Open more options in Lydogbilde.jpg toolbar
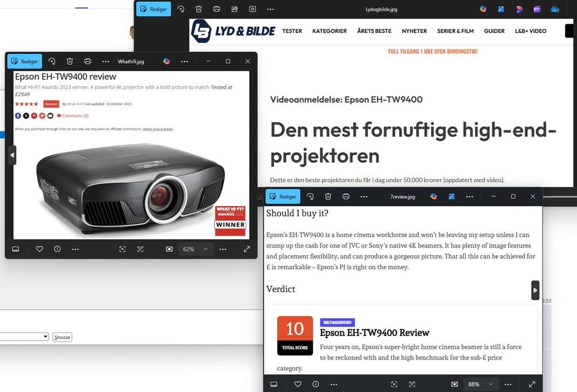 tap(270, 9)
